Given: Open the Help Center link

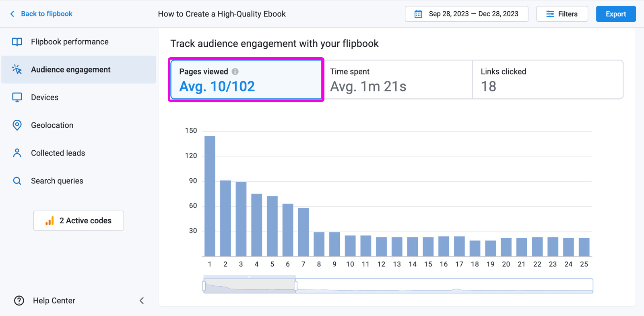Looking at the screenshot, I should (54, 301).
